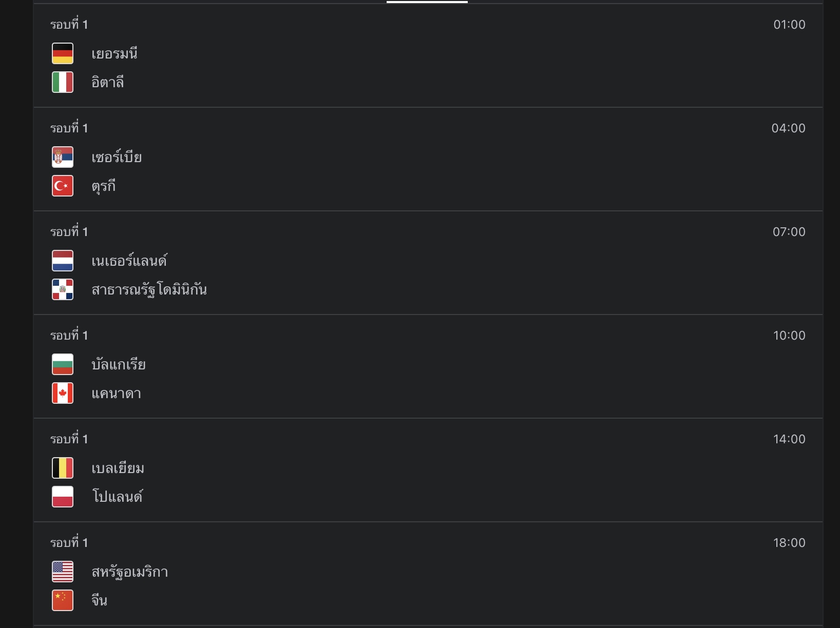
Task: Select team โปแลนด์
Action: click(118, 497)
